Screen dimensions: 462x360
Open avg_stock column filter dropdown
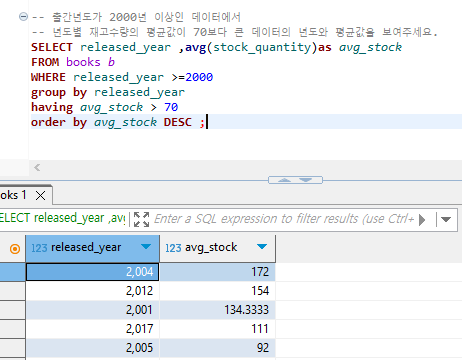click(262, 247)
